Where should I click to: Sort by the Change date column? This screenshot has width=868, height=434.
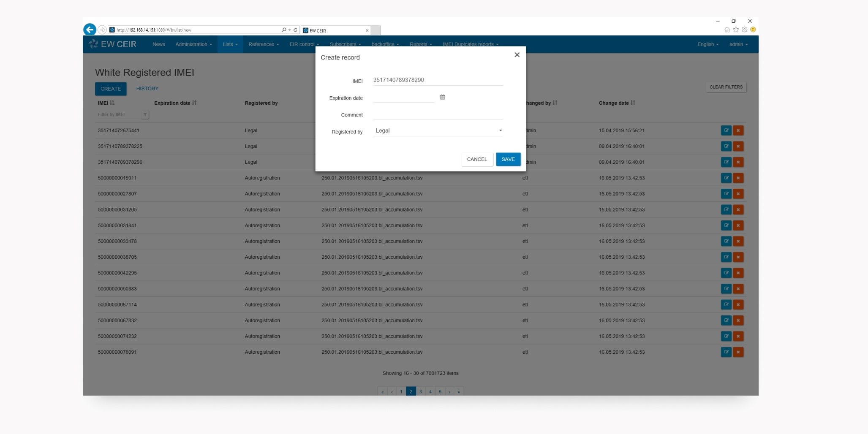[632, 103]
